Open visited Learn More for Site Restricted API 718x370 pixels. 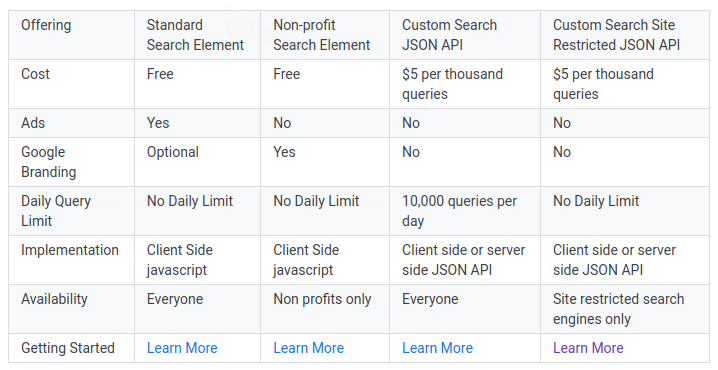(588, 348)
